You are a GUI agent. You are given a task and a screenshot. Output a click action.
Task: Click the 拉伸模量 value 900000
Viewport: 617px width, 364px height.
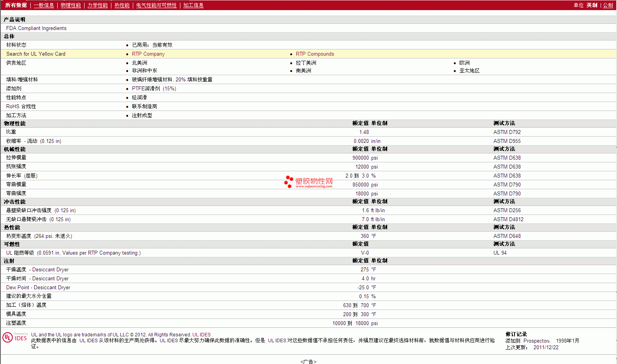(361, 158)
